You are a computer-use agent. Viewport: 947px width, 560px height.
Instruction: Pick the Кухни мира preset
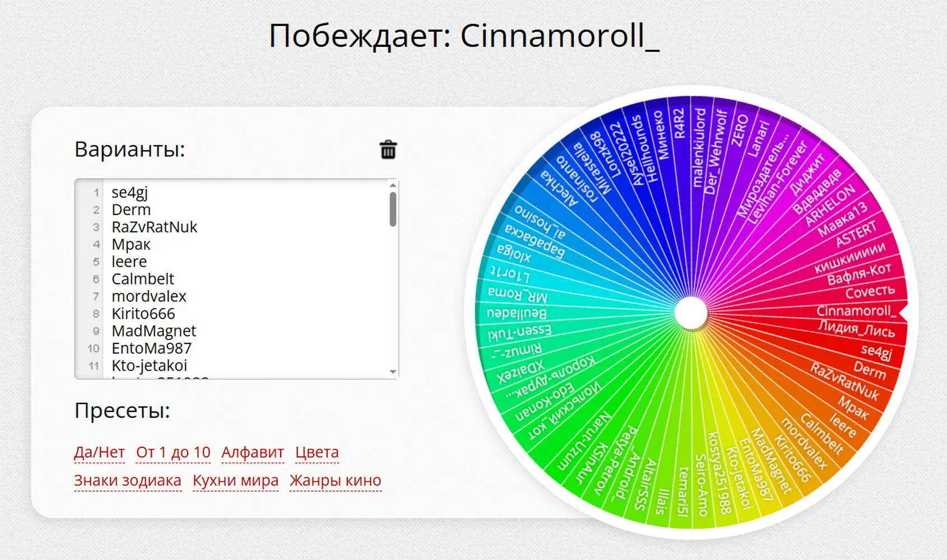tap(235, 480)
